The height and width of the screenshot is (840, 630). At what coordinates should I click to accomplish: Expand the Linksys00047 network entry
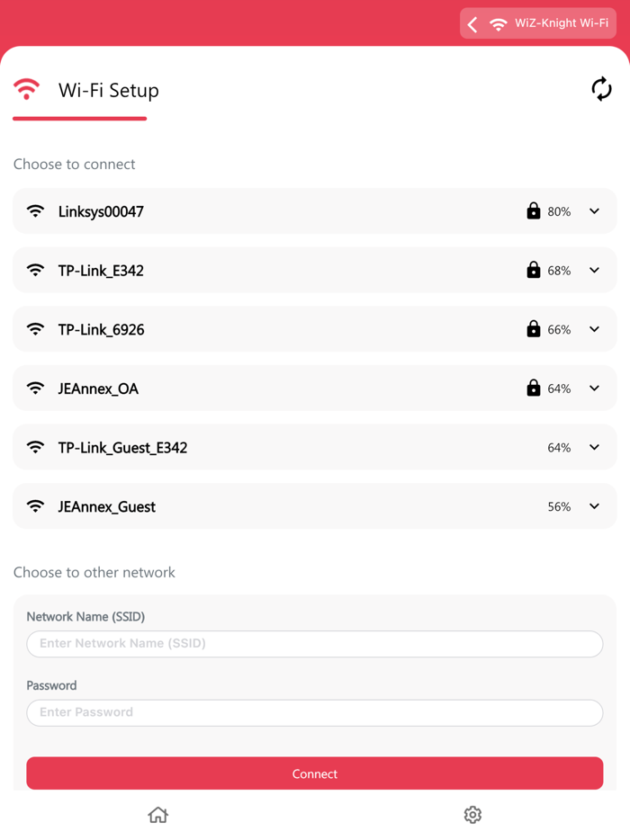click(x=594, y=211)
